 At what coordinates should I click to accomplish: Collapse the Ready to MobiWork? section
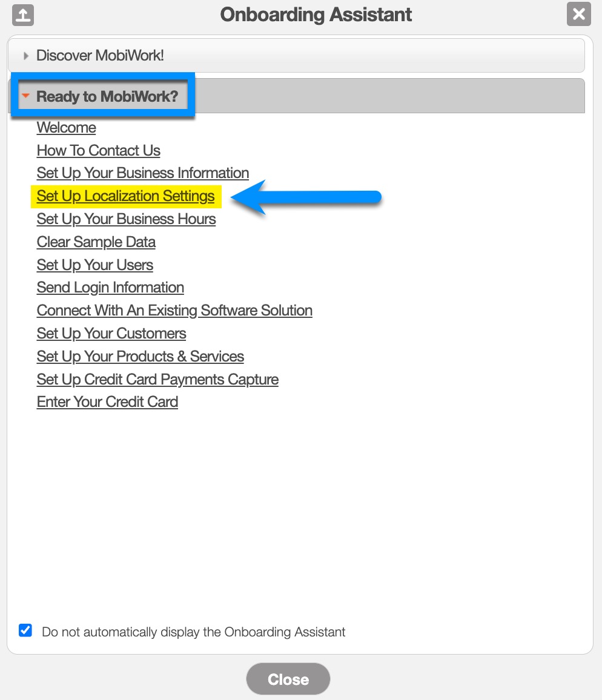point(107,96)
